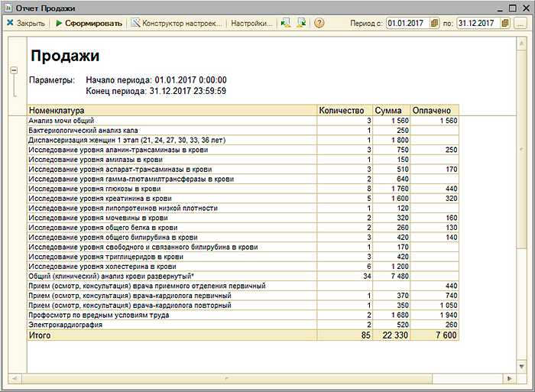The height and width of the screenshot is (392, 535).
Task: Open the Настройки... settings dialog
Action: 251,23
